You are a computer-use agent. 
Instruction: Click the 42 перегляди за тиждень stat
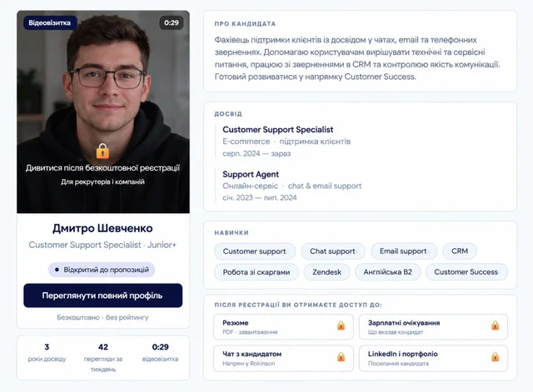click(103, 357)
